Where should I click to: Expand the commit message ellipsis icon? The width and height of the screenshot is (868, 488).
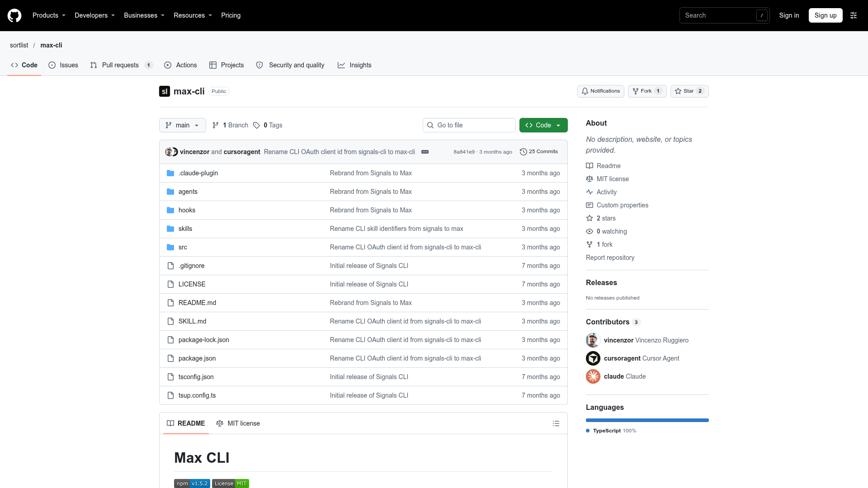tap(425, 152)
